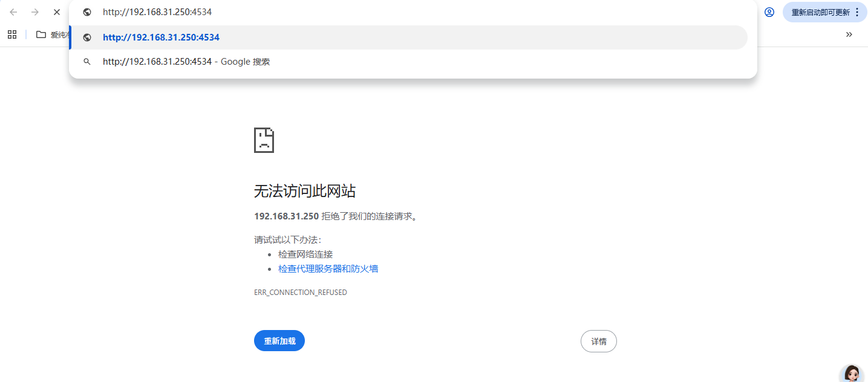
Task: Click the globe icon in address bar
Action: (87, 12)
